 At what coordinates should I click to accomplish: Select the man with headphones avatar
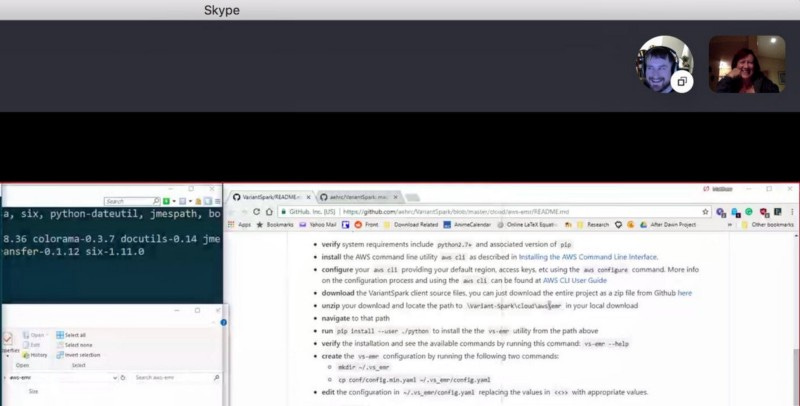pyautogui.click(x=664, y=64)
